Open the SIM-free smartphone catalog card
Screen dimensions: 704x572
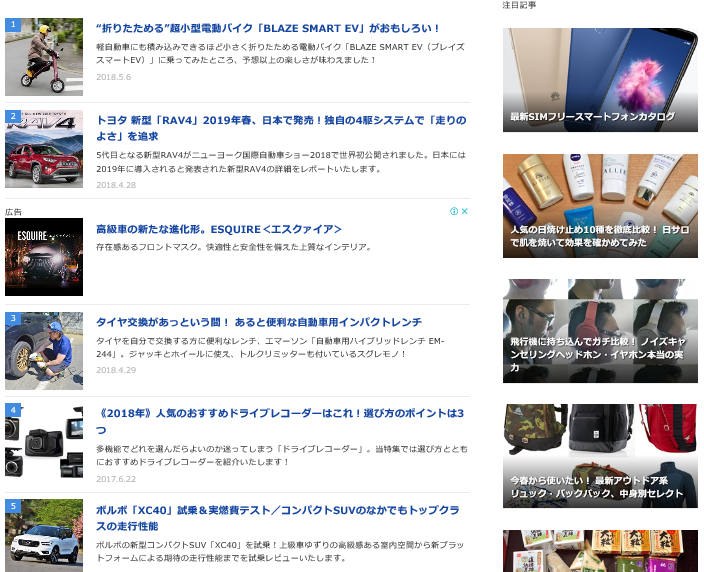point(600,80)
